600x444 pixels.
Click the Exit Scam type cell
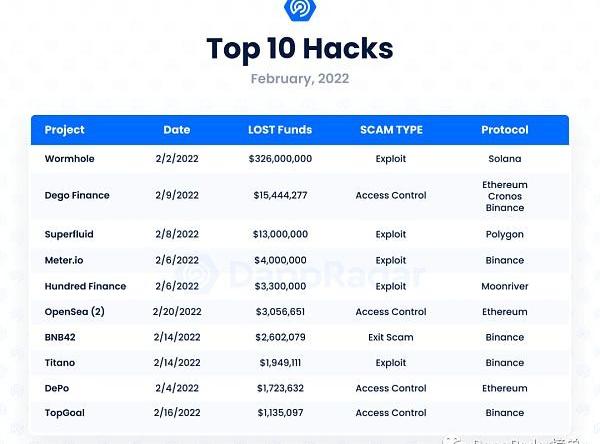click(391, 337)
